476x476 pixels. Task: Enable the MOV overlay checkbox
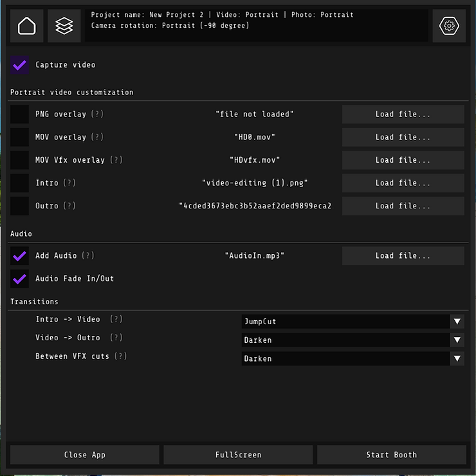click(x=19, y=137)
